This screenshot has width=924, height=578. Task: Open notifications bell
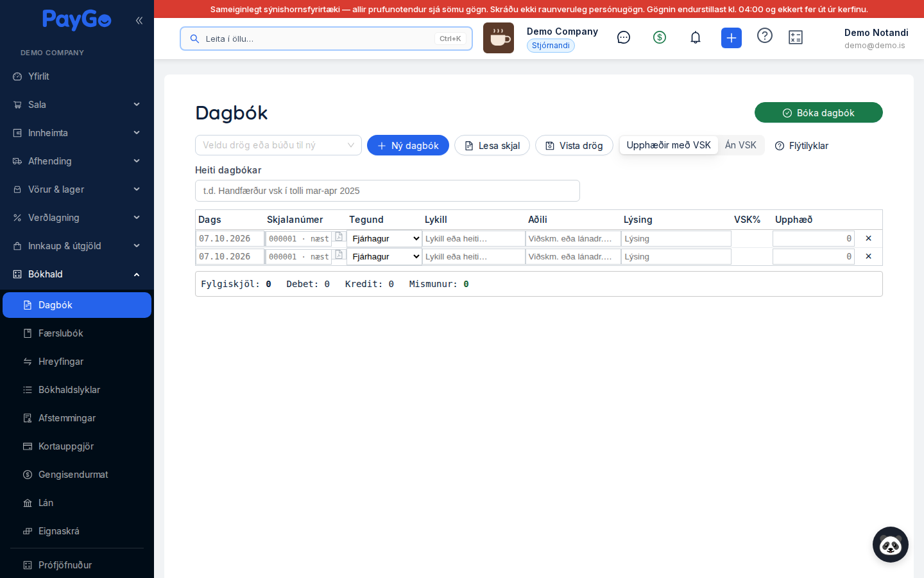pos(696,37)
